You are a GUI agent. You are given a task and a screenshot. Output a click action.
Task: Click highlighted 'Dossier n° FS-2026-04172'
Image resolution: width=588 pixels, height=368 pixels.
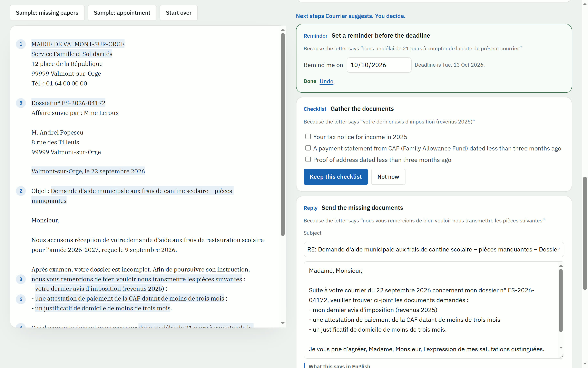68,103
